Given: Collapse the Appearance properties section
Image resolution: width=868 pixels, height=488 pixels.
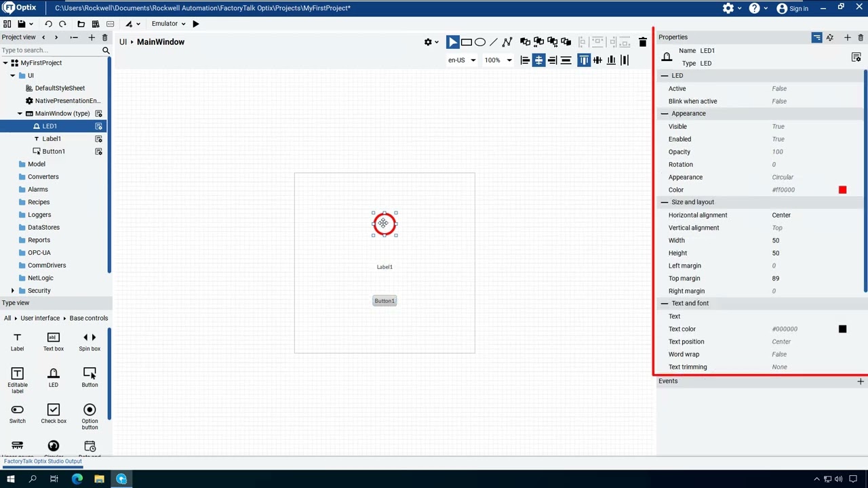Looking at the screenshot, I should 665,114.
